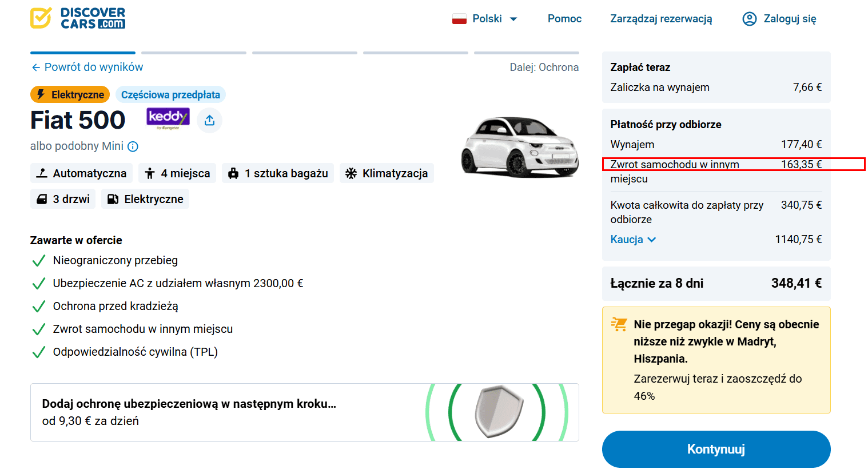Click checkmark beside Ochrona przed kradzieżą

39,307
